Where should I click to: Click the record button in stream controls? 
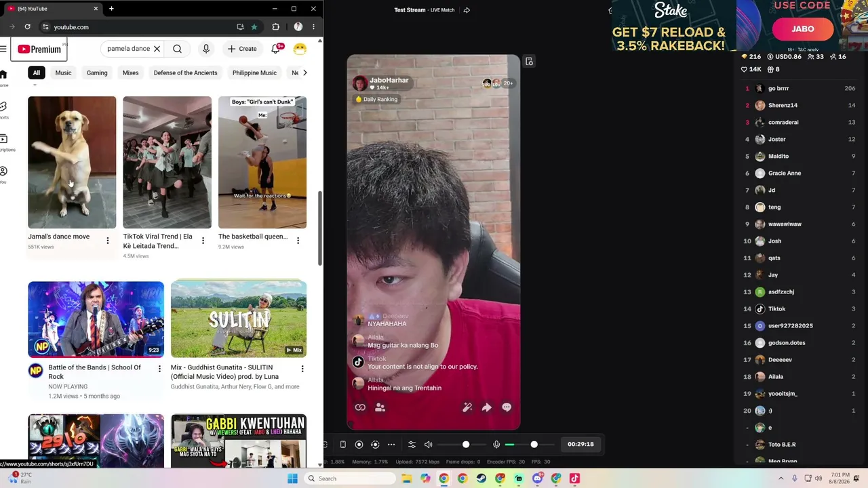[359, 445]
